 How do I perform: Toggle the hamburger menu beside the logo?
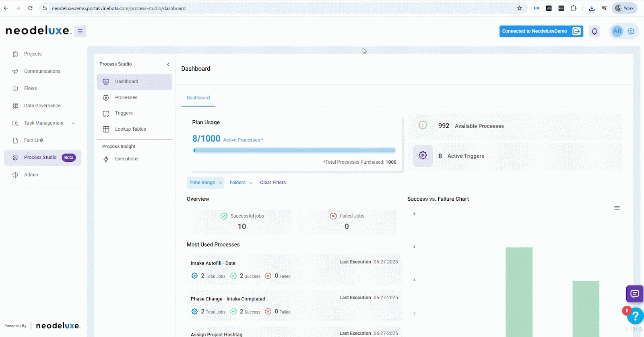[80, 31]
